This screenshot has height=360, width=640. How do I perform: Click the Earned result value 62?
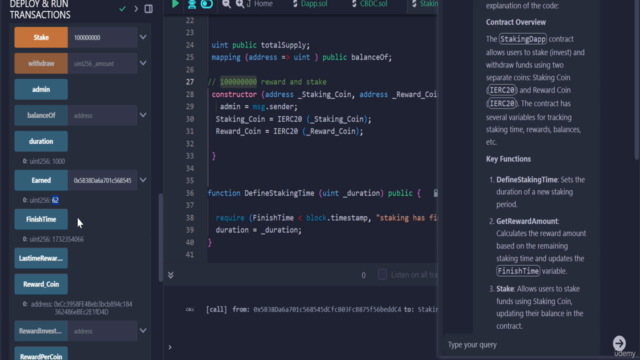coord(55,200)
